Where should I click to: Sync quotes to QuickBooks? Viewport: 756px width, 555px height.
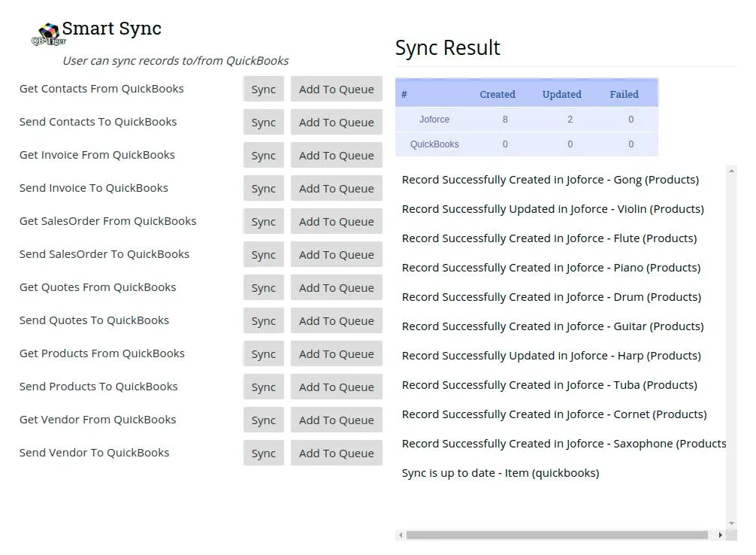coord(263,320)
